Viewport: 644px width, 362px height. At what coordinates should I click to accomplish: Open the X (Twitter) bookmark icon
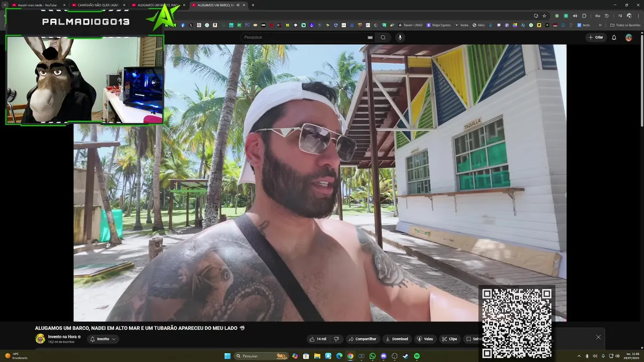pyautogui.click(x=191, y=25)
